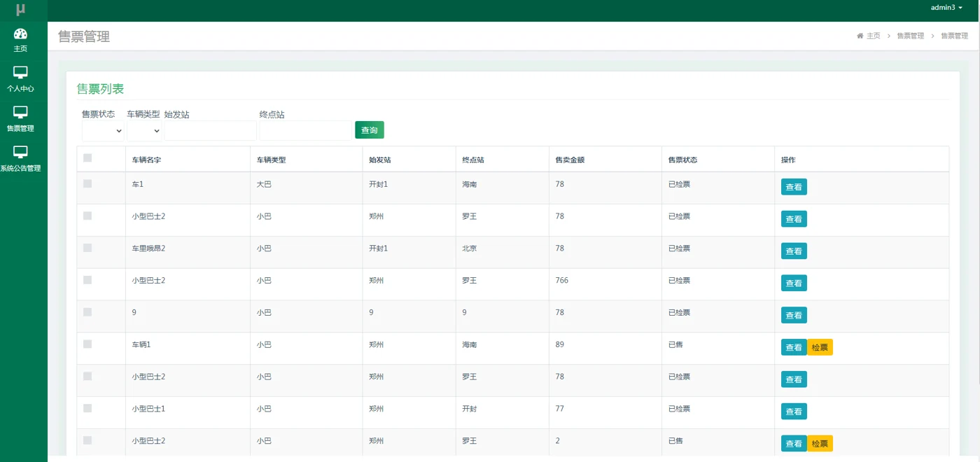Tick the checkbox for the 小型巴士1 row
980x462 pixels.
coord(87,408)
